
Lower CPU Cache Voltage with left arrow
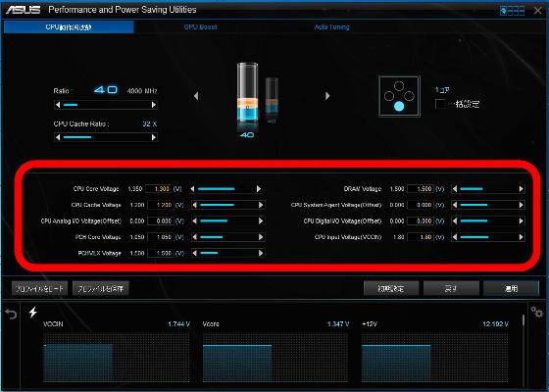[195, 205]
